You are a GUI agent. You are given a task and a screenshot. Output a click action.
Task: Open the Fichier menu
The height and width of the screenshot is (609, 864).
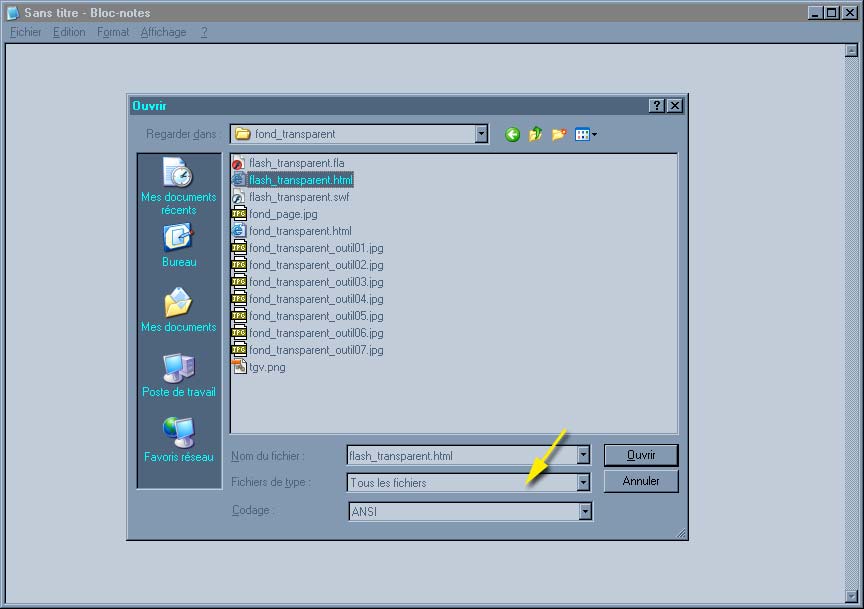[x=25, y=32]
